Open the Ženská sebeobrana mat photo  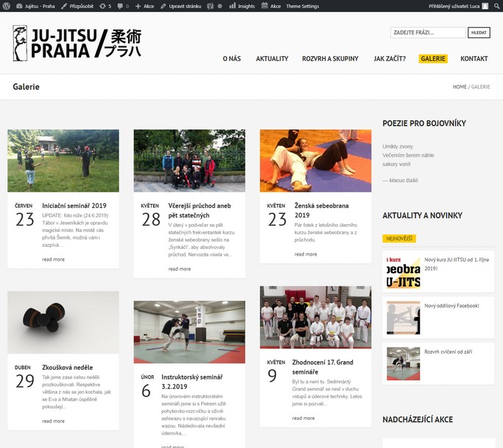point(316,161)
